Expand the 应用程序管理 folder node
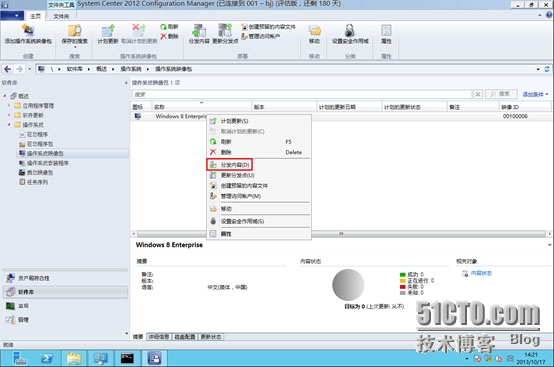Image resolution: width=554 pixels, height=367 pixels. coord(9,106)
